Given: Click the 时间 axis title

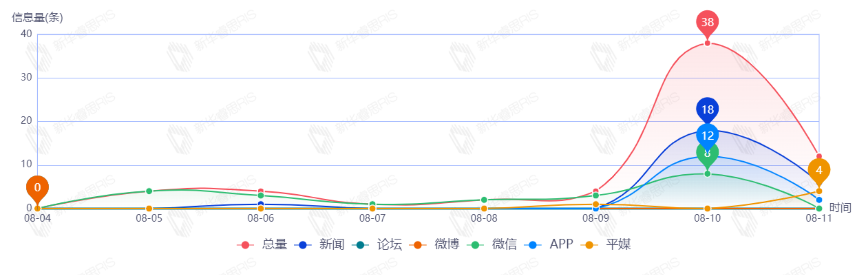Looking at the screenshot, I should tap(840, 207).
